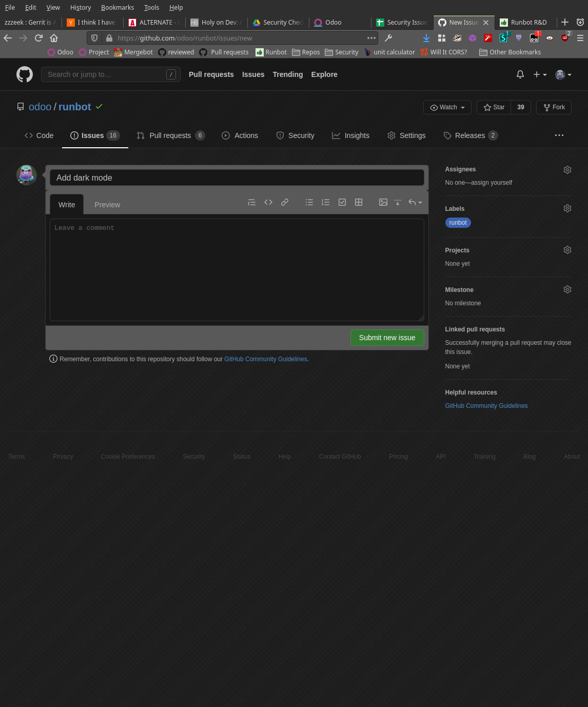Focus the Search or jump to box

(x=111, y=74)
